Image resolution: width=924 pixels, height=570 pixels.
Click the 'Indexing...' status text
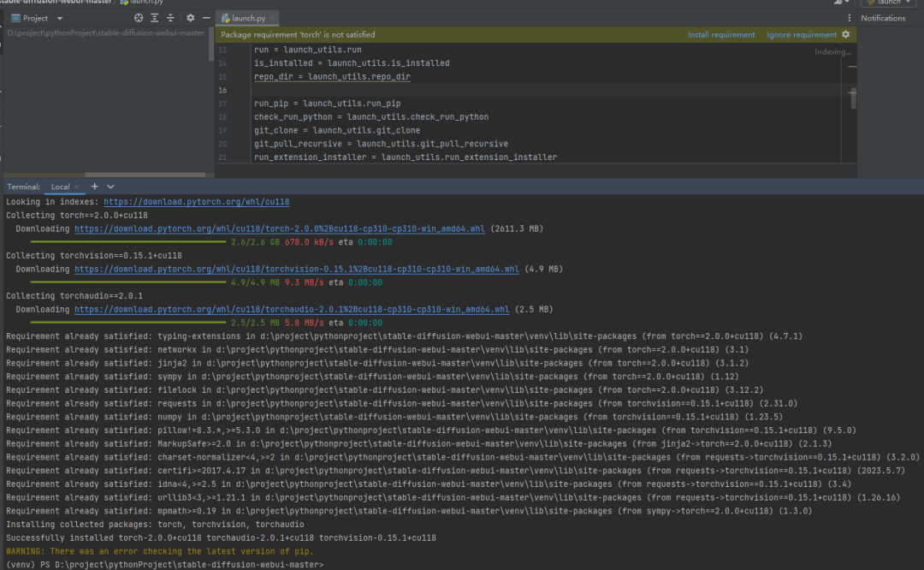[x=832, y=52]
